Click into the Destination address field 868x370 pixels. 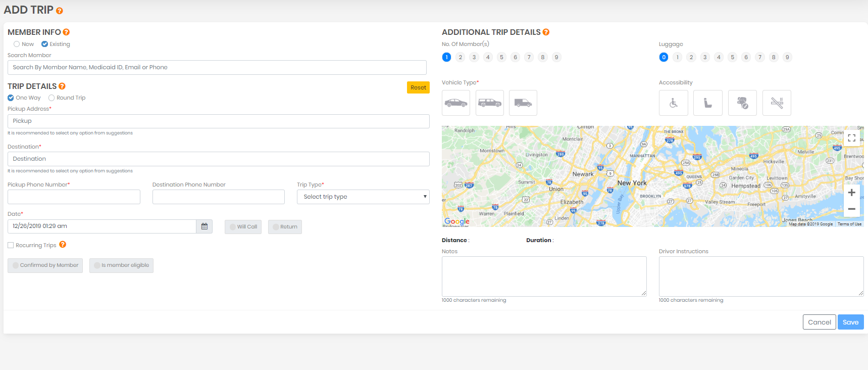[x=219, y=159]
